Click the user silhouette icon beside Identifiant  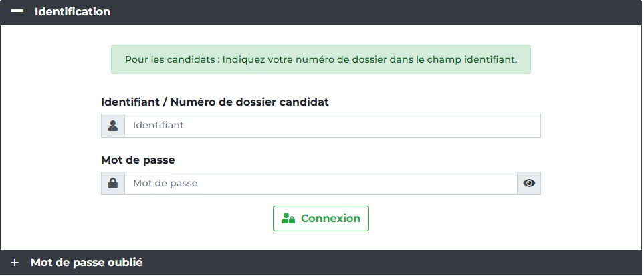(113, 126)
